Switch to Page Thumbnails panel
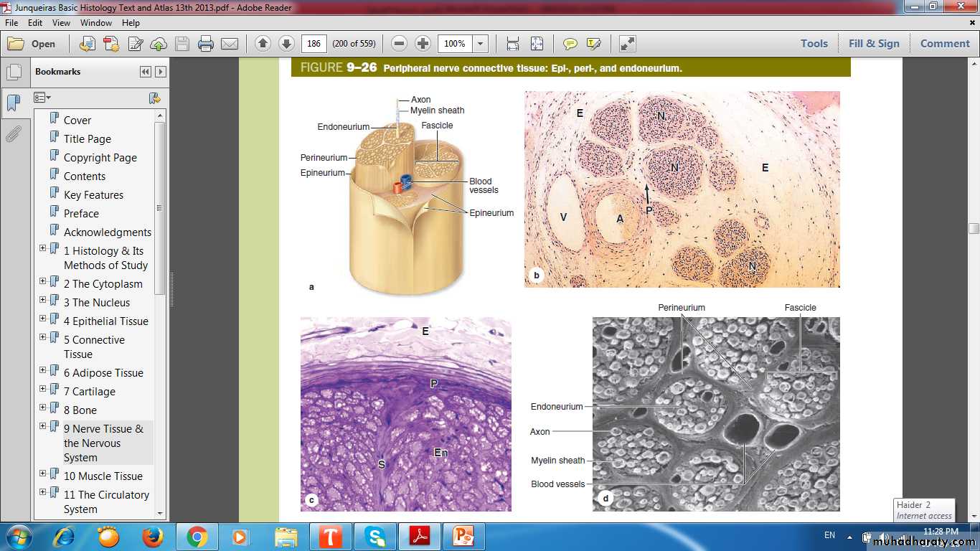This screenshot has width=980, height=551. coord(14,72)
